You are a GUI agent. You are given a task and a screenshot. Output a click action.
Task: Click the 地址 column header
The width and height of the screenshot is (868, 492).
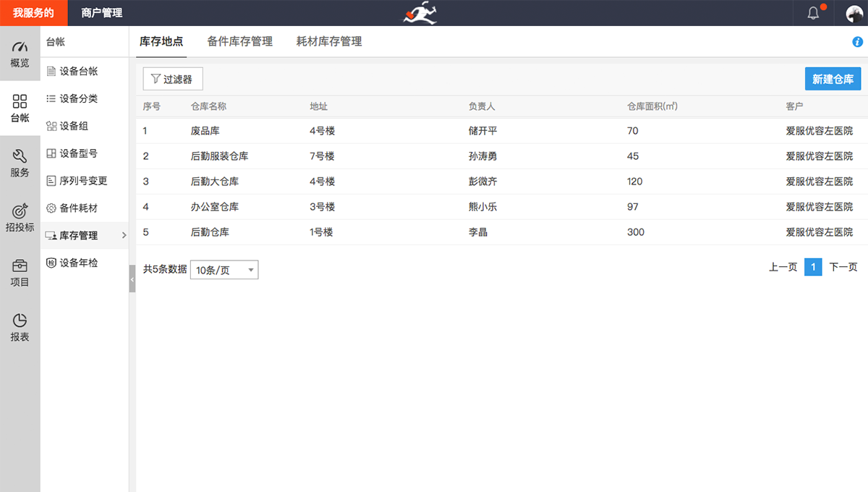click(x=319, y=106)
